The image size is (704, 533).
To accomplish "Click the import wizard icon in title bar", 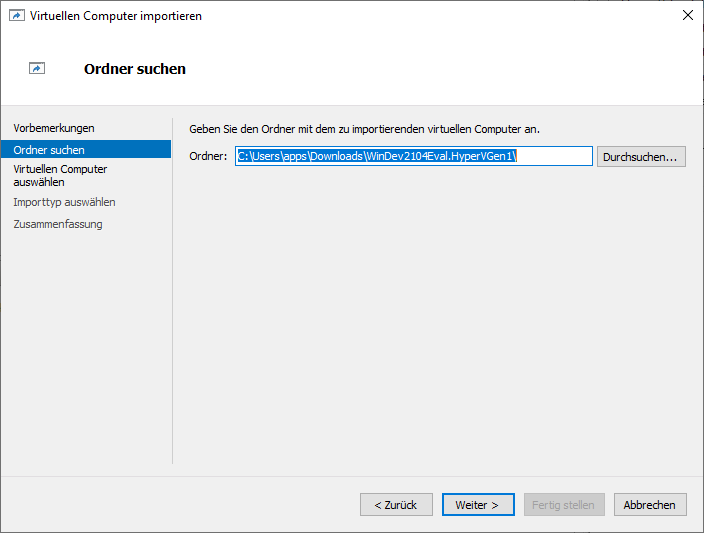I will [16, 15].
